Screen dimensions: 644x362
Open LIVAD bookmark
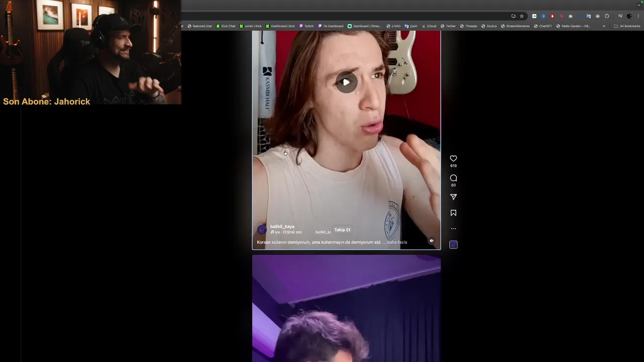coord(393,26)
